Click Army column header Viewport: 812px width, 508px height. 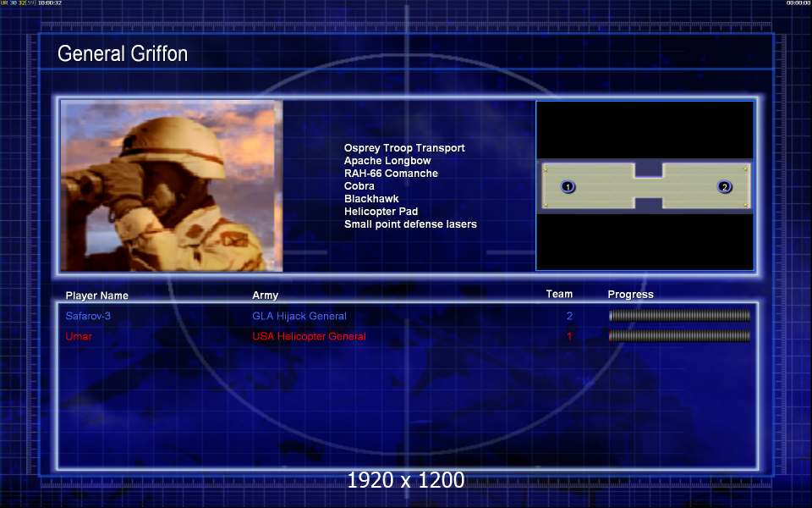click(265, 295)
